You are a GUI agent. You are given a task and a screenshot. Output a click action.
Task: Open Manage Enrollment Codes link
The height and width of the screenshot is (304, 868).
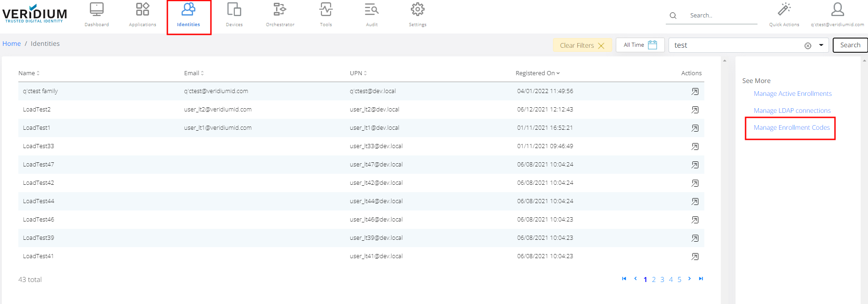[791, 128]
